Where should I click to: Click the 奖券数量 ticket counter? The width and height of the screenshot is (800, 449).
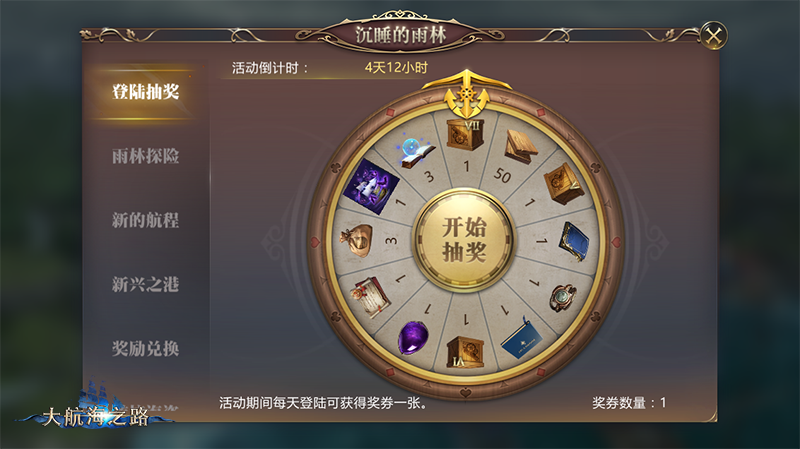coord(629,403)
